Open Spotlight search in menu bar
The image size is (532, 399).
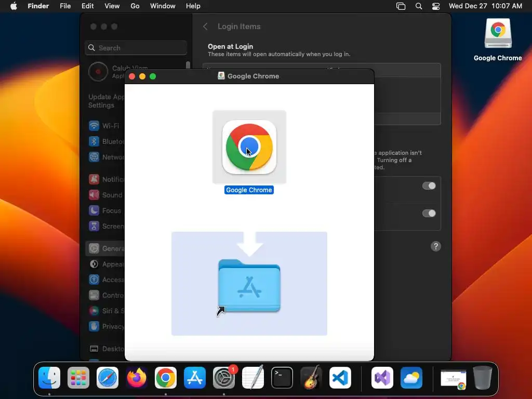point(419,6)
